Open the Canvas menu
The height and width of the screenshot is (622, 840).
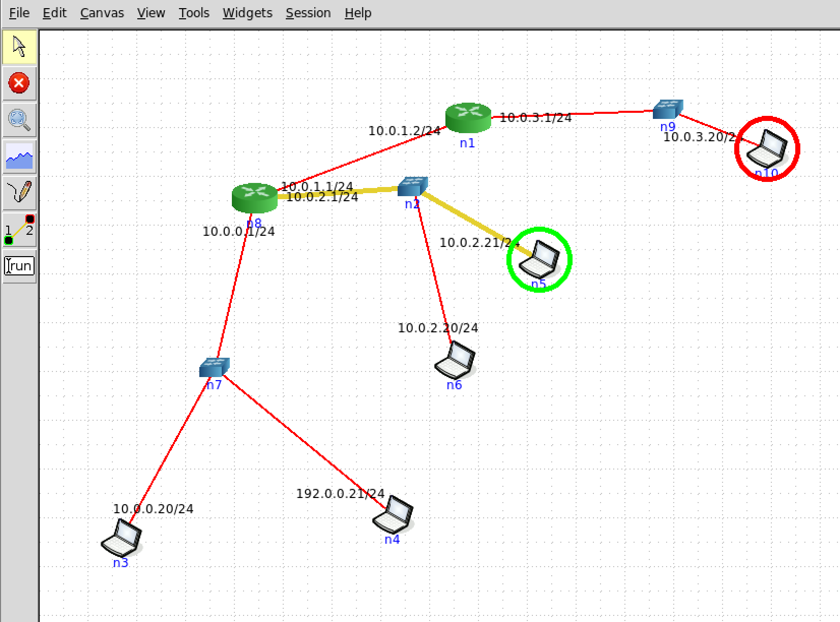pos(102,13)
